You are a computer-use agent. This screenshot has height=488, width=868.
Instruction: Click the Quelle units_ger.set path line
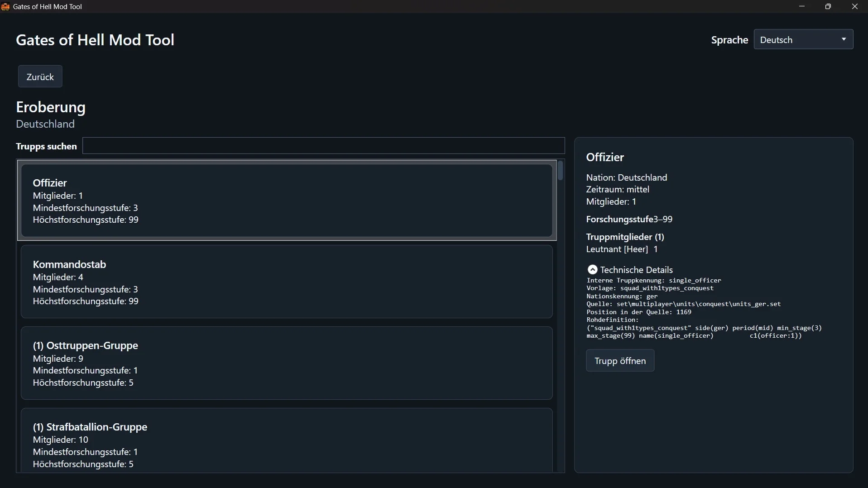point(684,304)
